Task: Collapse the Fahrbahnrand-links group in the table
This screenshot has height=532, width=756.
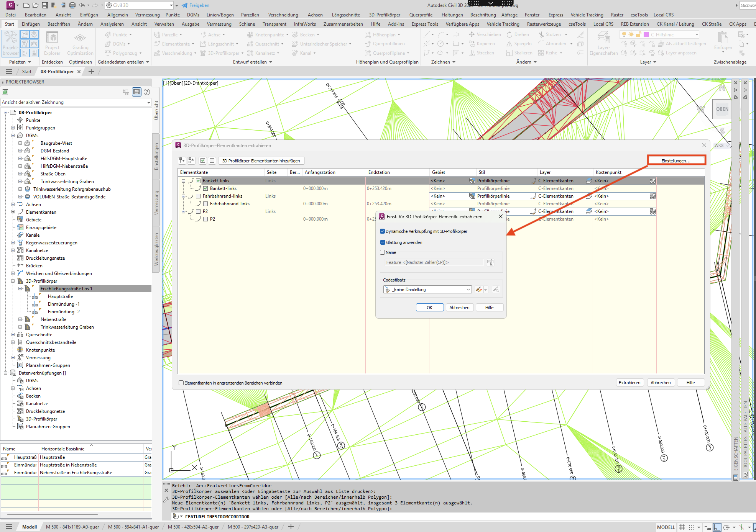Action: (183, 196)
